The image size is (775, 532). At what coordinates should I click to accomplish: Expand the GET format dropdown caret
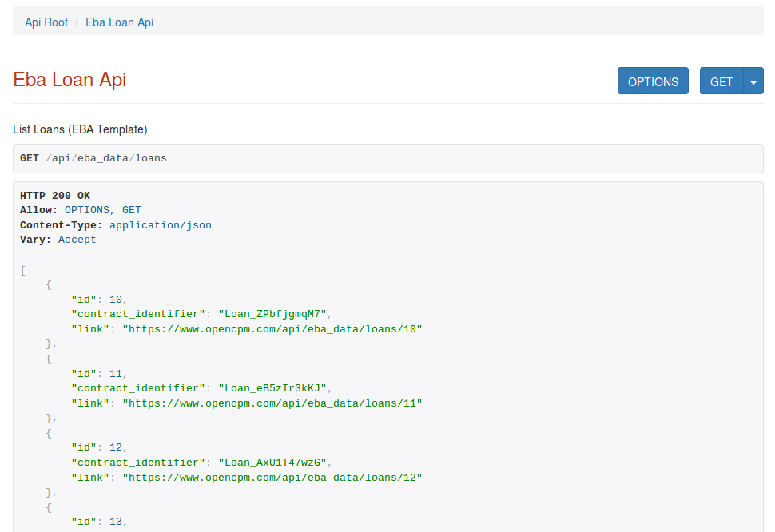click(753, 81)
